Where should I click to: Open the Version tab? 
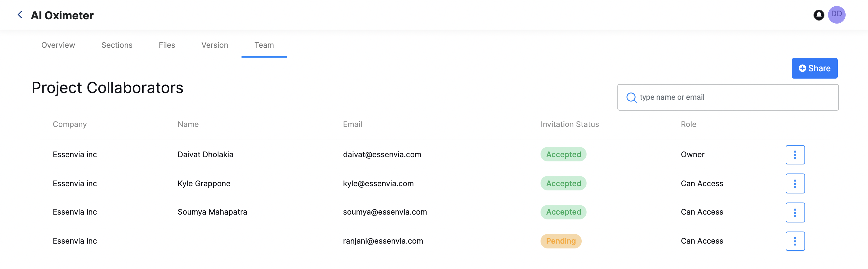click(215, 45)
